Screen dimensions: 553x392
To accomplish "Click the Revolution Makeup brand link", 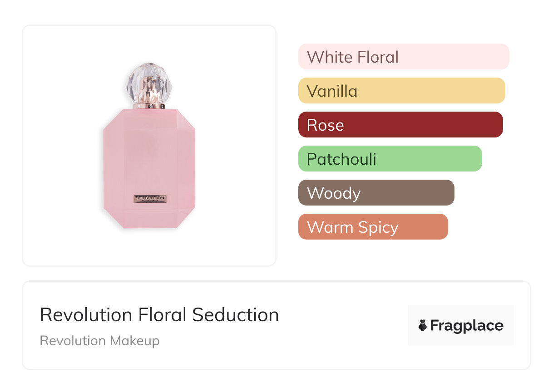I will click(x=99, y=341).
